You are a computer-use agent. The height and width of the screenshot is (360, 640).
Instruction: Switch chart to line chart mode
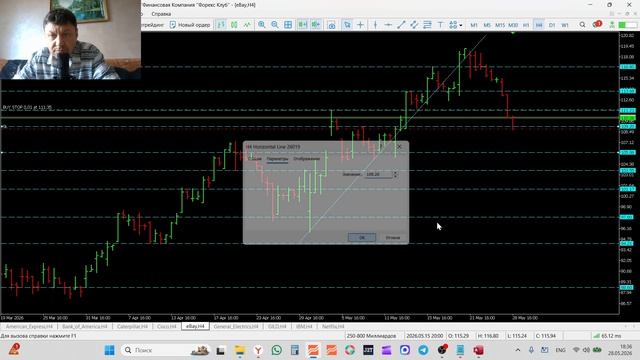pos(247,25)
